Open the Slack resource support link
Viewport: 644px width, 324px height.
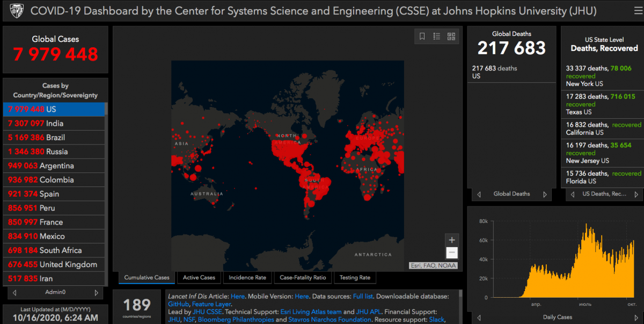click(x=437, y=320)
